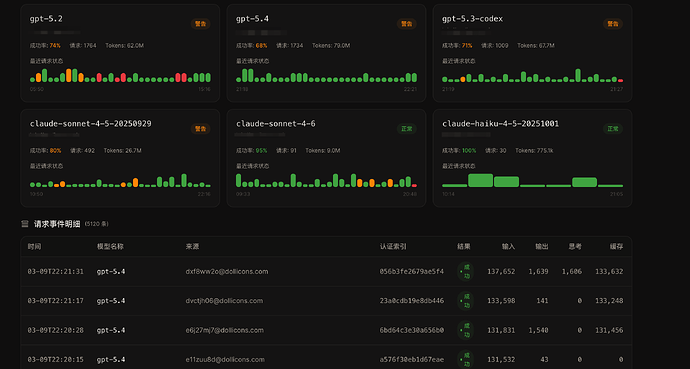This screenshot has height=369, width=690.
Task: Click the 68% success rate value
Action: point(261,46)
